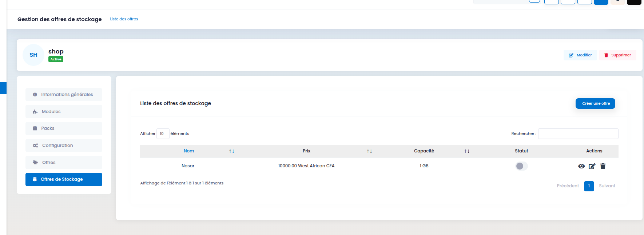Click the Supprimer shop button
Screen dimensions: 644x235
618,55
